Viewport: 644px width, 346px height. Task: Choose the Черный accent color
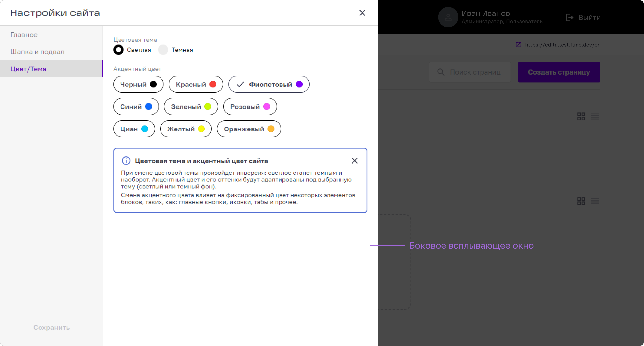point(138,84)
